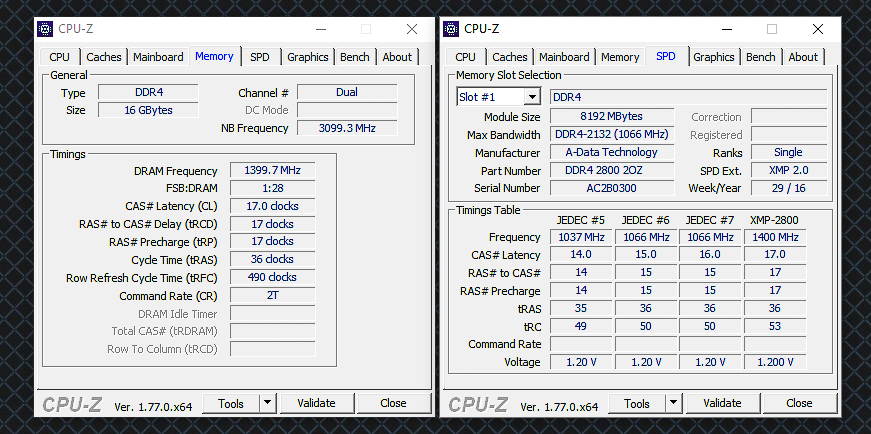Viewport: 871px width, 434px height.
Task: Switch to the SPD tab in left window
Action: click(x=259, y=57)
